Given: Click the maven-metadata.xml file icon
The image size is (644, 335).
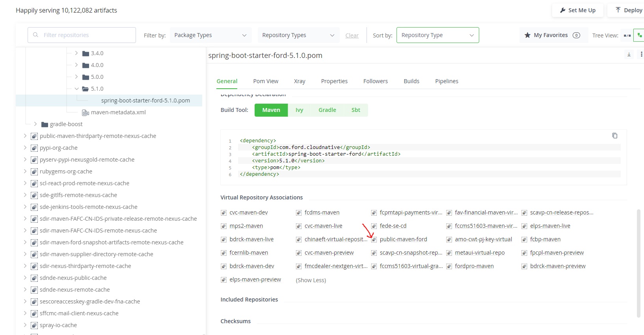Looking at the screenshot, I should click(86, 113).
